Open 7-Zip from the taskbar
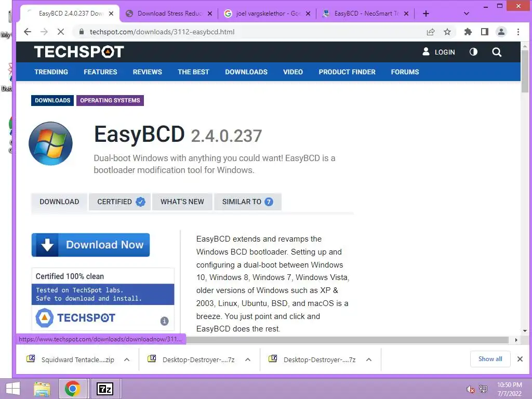This screenshot has height=399, width=532. (x=105, y=389)
